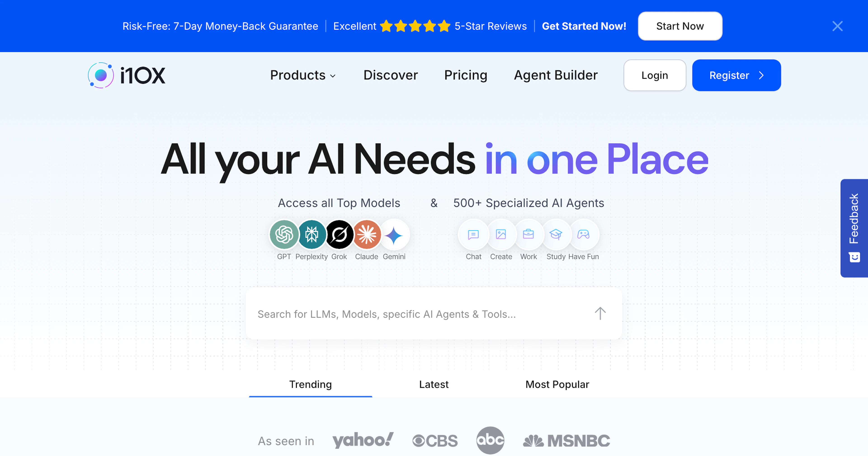Image resolution: width=868 pixels, height=456 pixels.
Task: Select the Chat agent icon
Action: point(473,234)
